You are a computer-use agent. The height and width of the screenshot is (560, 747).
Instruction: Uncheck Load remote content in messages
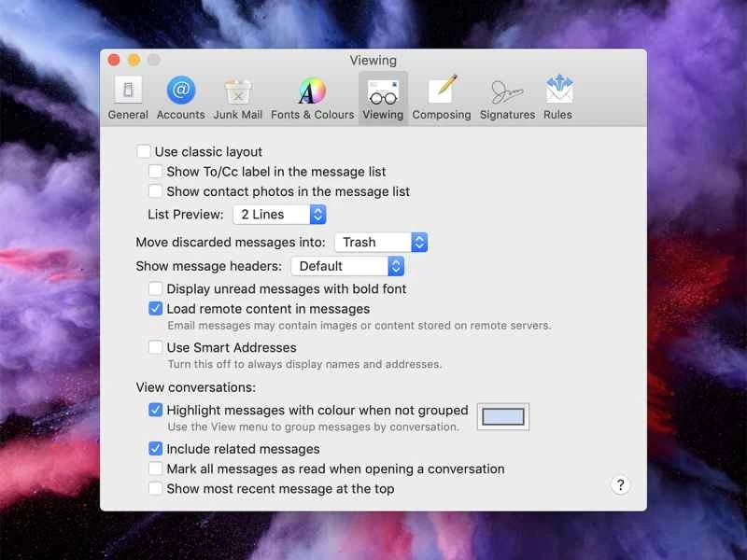(156, 308)
